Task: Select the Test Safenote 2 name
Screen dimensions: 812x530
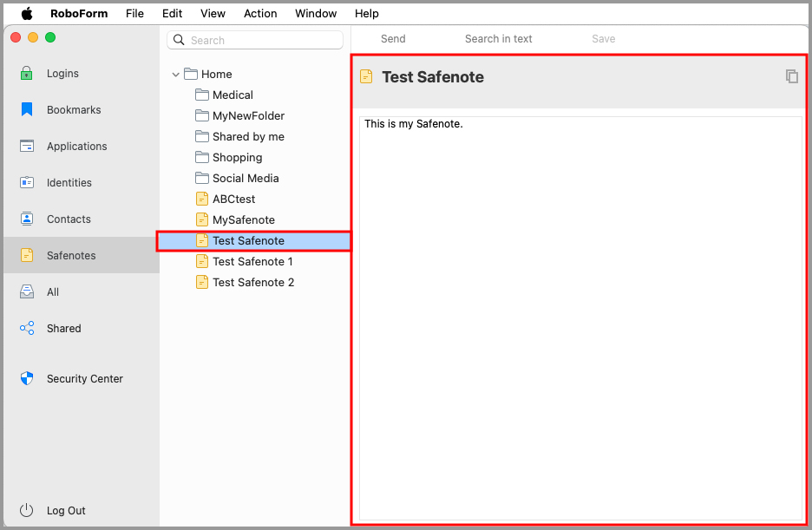Action: 253,282
